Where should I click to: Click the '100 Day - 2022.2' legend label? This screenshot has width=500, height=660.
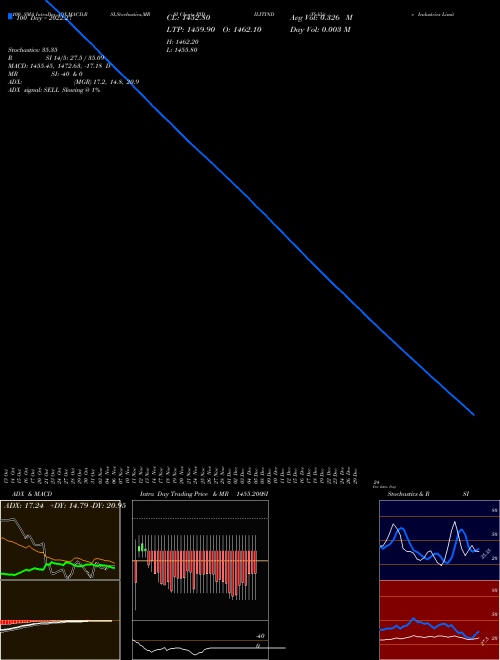44,18
